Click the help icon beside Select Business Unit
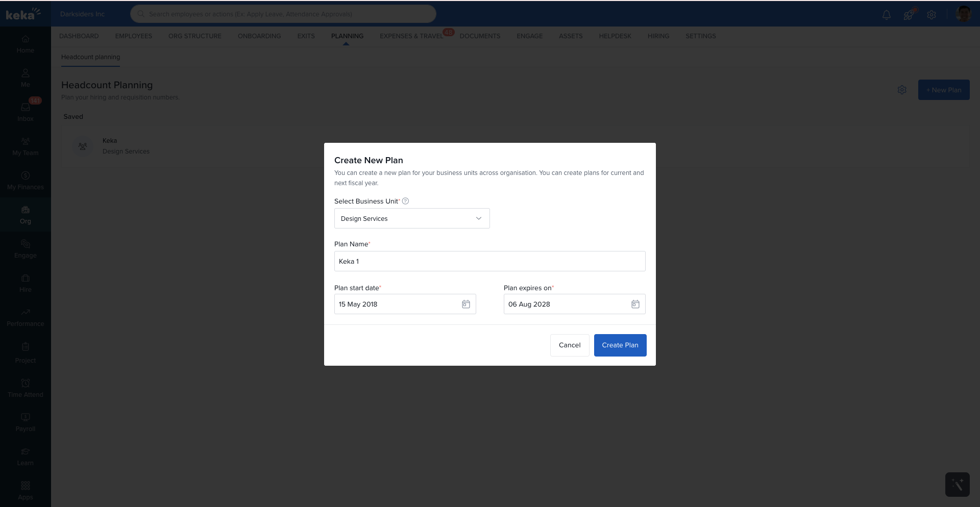Image resolution: width=980 pixels, height=507 pixels. tap(405, 201)
